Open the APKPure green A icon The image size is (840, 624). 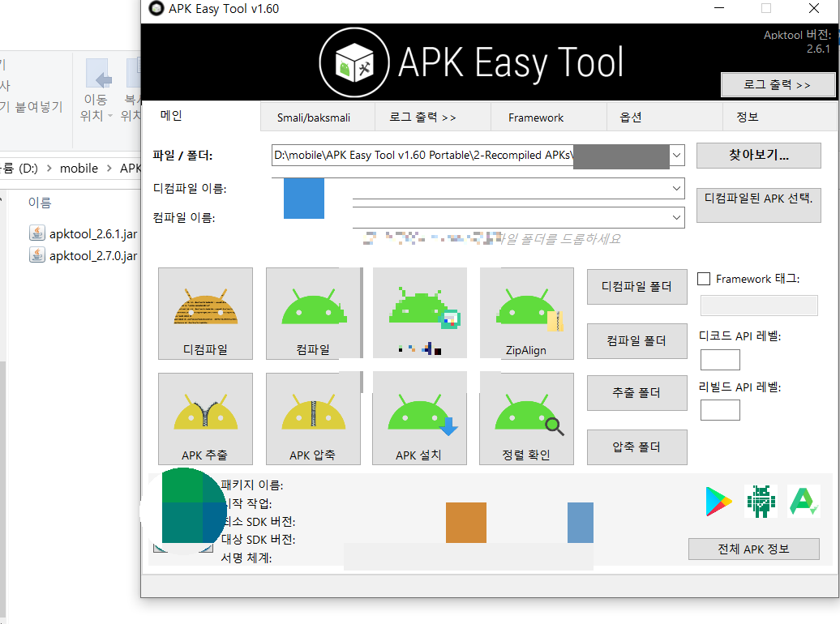pos(804,502)
